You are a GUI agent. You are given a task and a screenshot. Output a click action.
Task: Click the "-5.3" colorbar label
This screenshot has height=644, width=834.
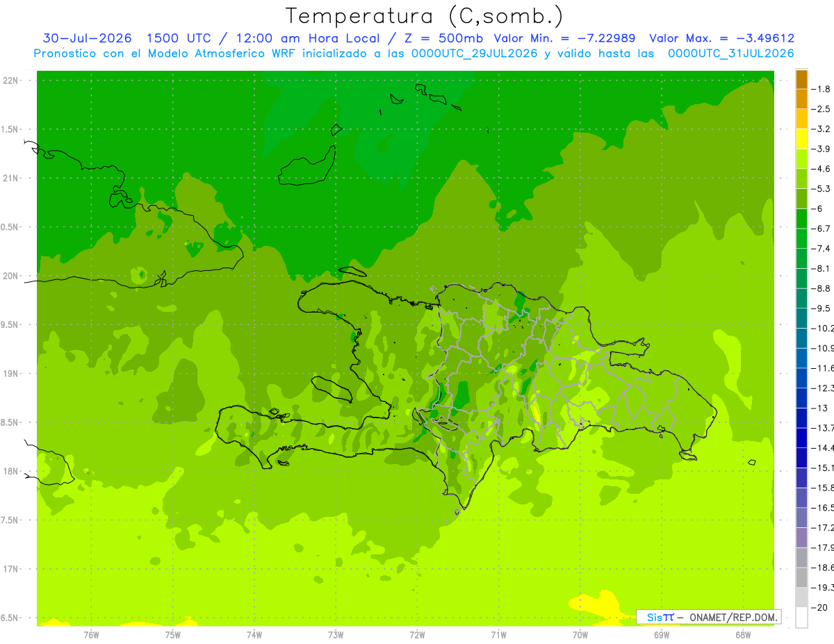point(821,189)
